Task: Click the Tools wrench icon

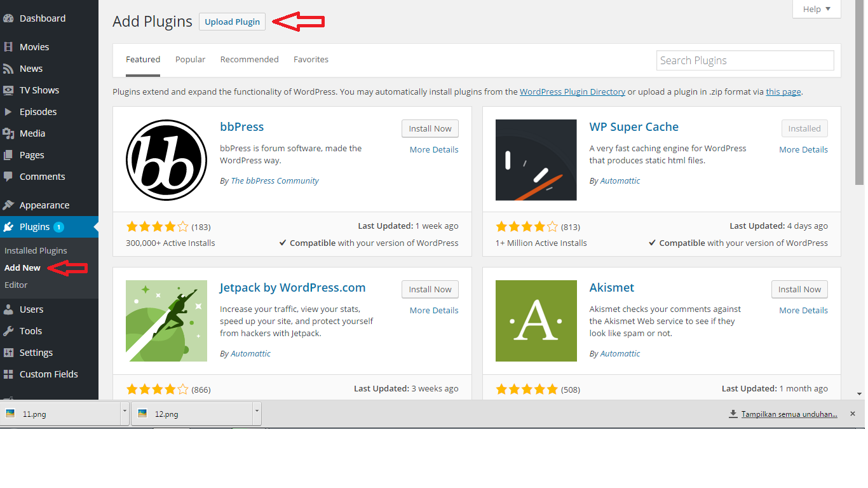Action: (8, 331)
